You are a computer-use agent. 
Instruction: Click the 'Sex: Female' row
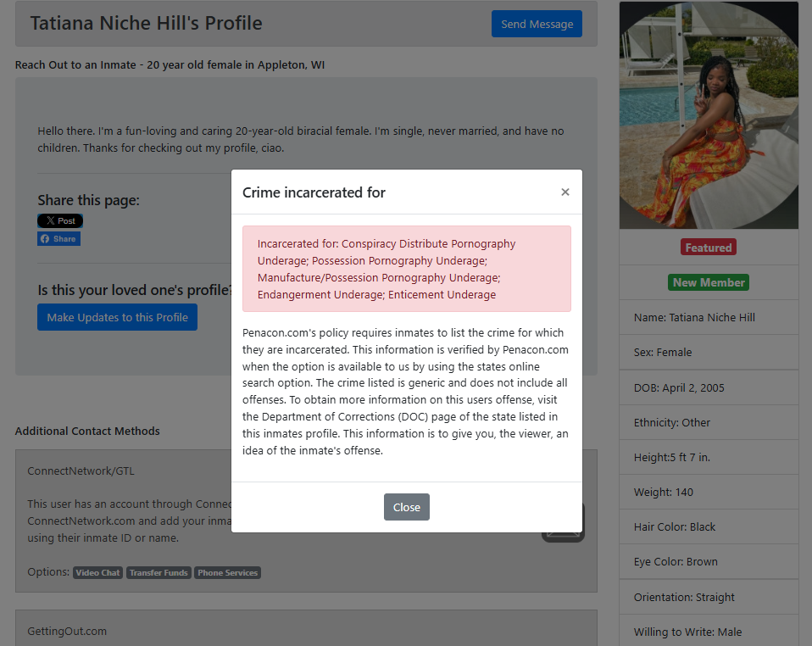click(709, 353)
